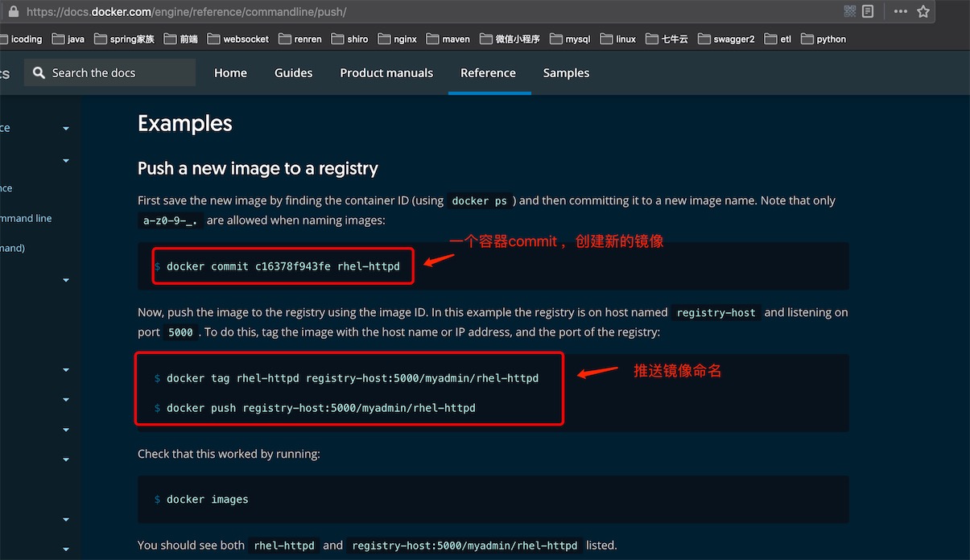The height and width of the screenshot is (560, 970).
Task: Open page actions ellipsis menu
Action: pos(901,11)
